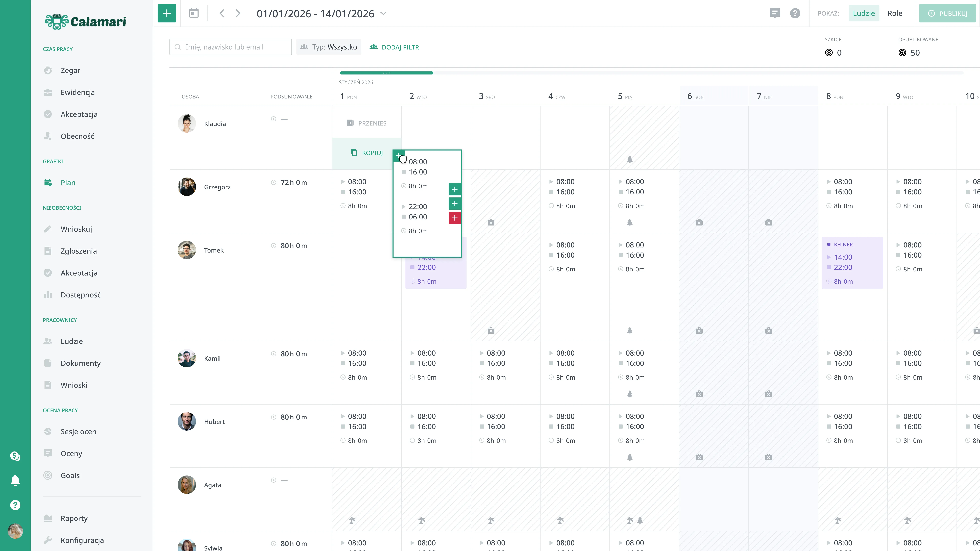Click the holiday tree icon in Klaudia's day 5
Image resolution: width=980 pixels, height=551 pixels.
(x=630, y=159)
